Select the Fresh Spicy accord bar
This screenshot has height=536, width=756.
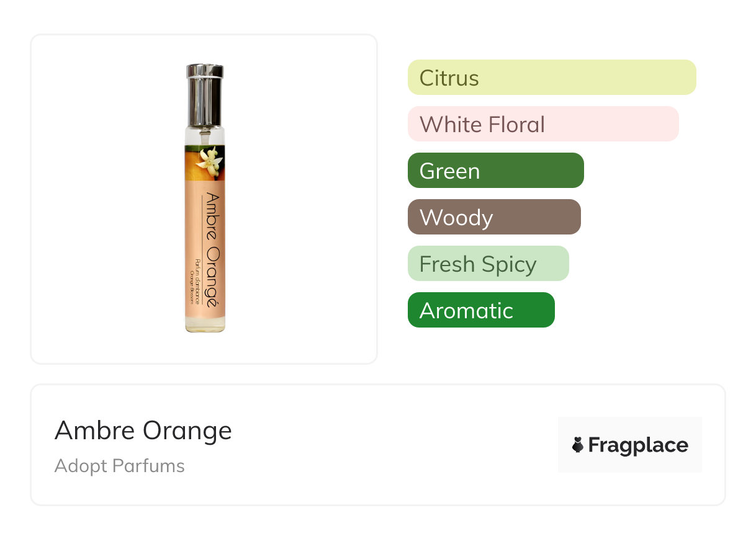coord(488,264)
